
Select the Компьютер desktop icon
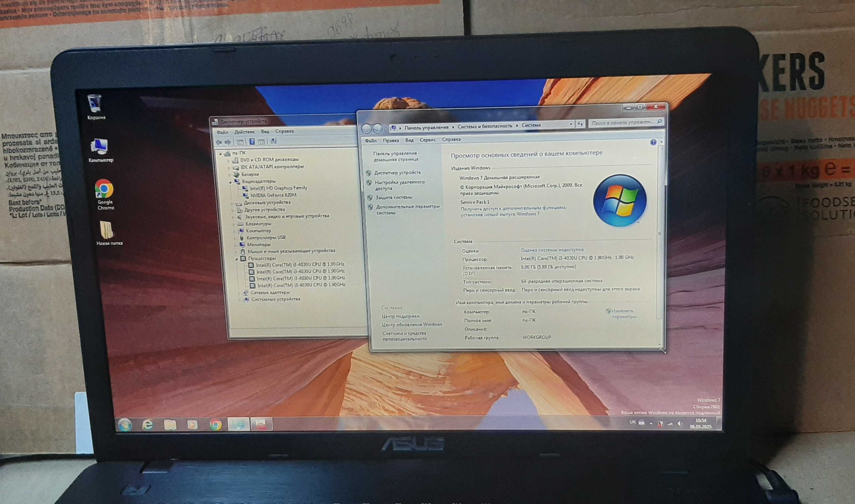100,150
